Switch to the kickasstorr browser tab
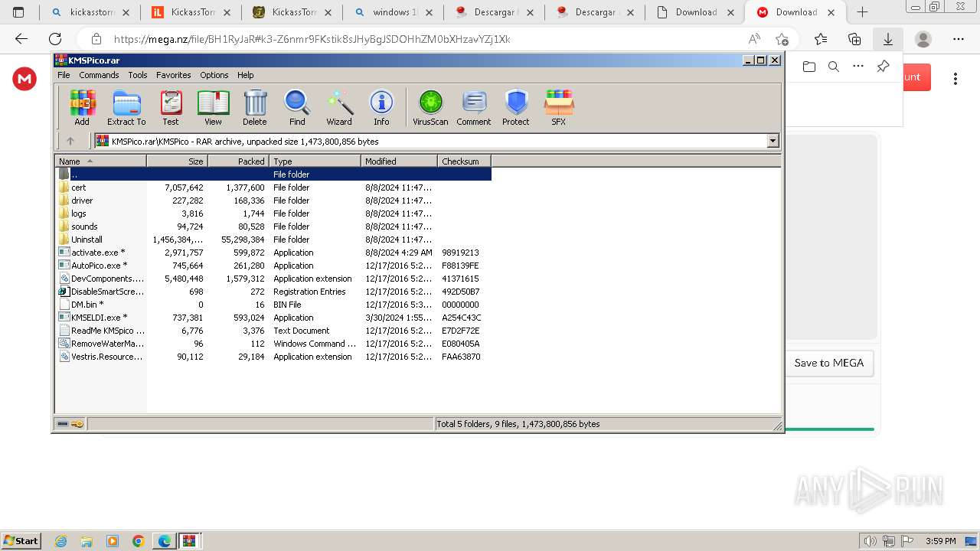980x551 pixels. (90, 12)
